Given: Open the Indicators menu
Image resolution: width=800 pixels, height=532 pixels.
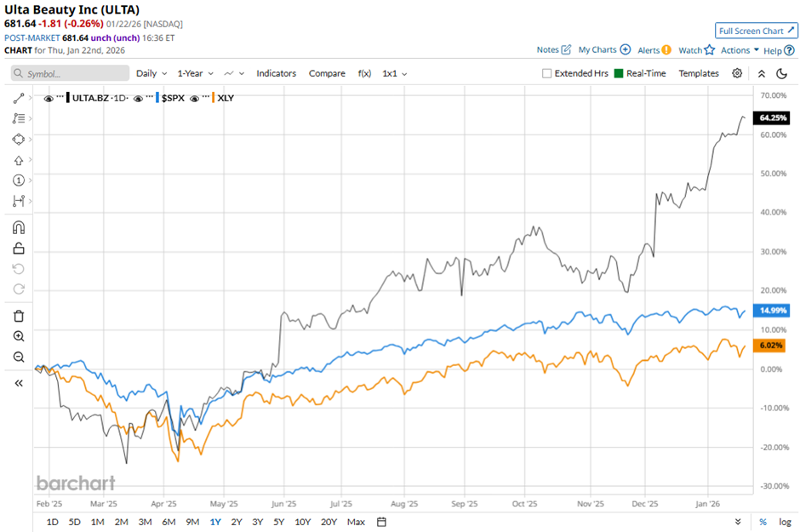Looking at the screenshot, I should [x=276, y=73].
